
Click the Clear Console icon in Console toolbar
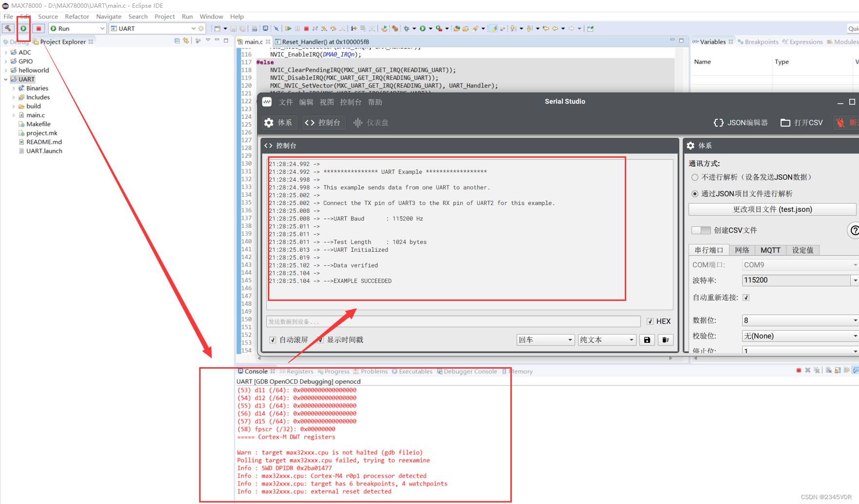pos(829,371)
